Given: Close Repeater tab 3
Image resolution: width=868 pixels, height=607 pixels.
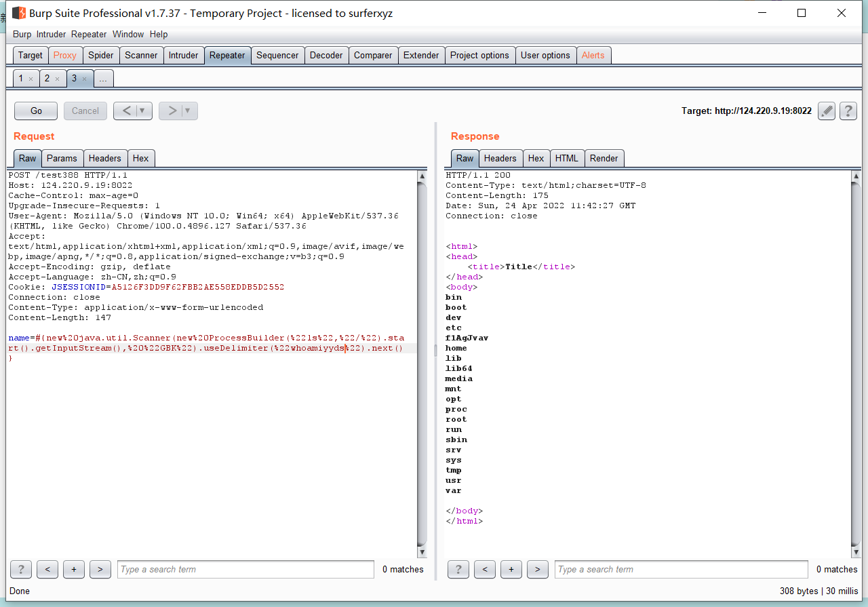Looking at the screenshot, I should point(84,79).
